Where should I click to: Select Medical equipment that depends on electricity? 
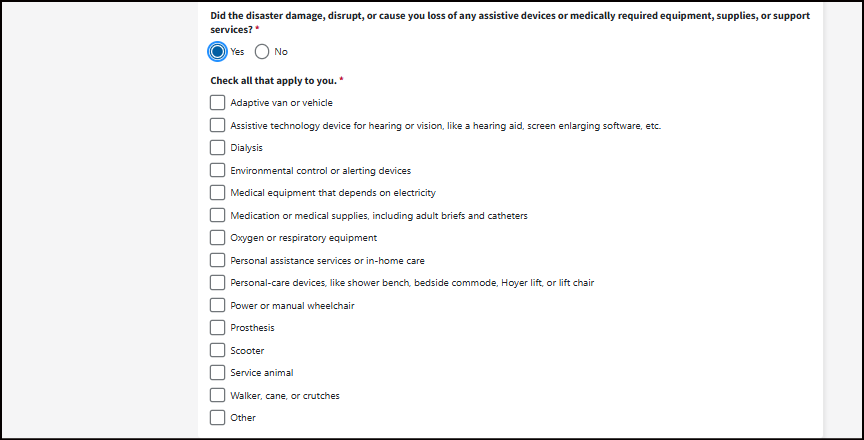click(x=218, y=192)
